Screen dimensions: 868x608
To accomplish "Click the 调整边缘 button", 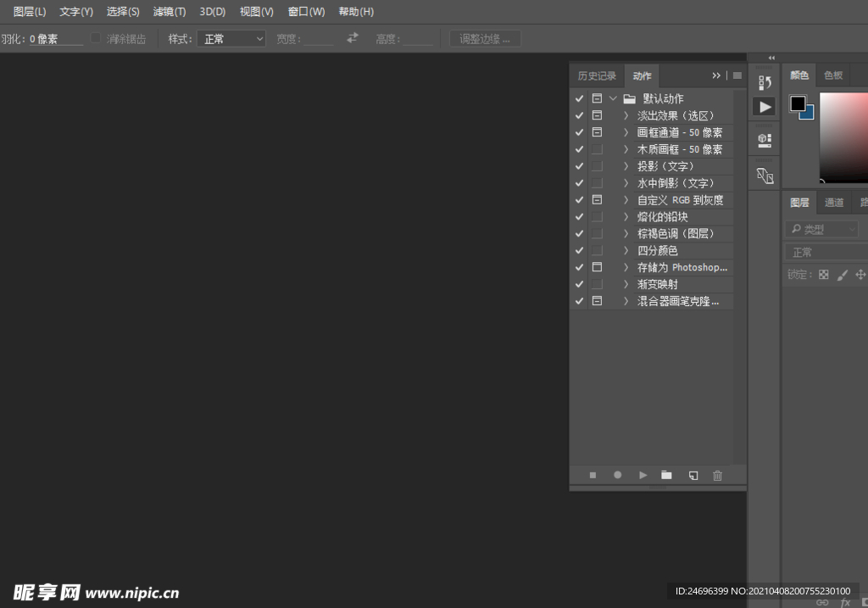I will click(484, 38).
